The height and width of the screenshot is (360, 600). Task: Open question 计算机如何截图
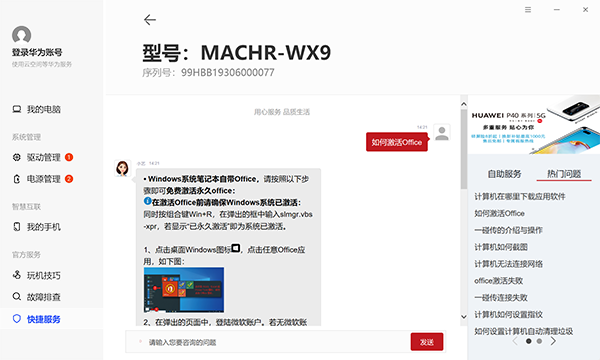tap(501, 247)
